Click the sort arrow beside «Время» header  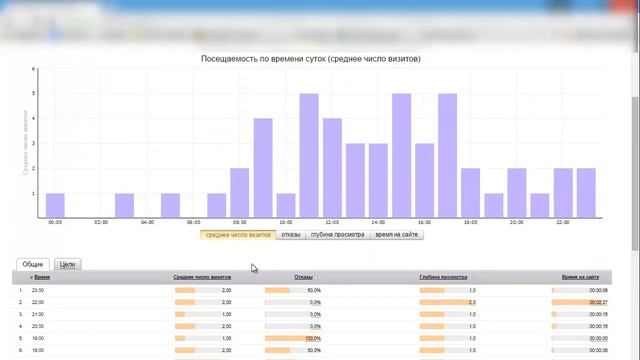31,278
